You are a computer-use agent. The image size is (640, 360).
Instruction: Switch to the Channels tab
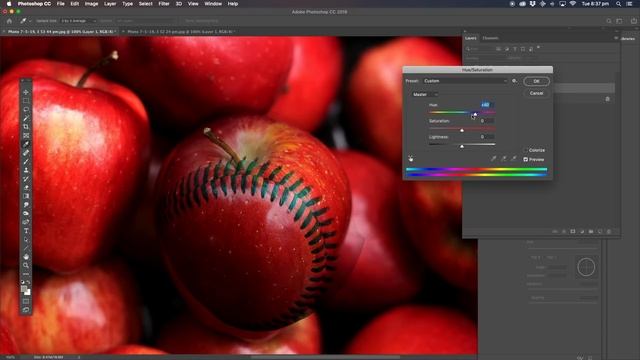(x=490, y=38)
